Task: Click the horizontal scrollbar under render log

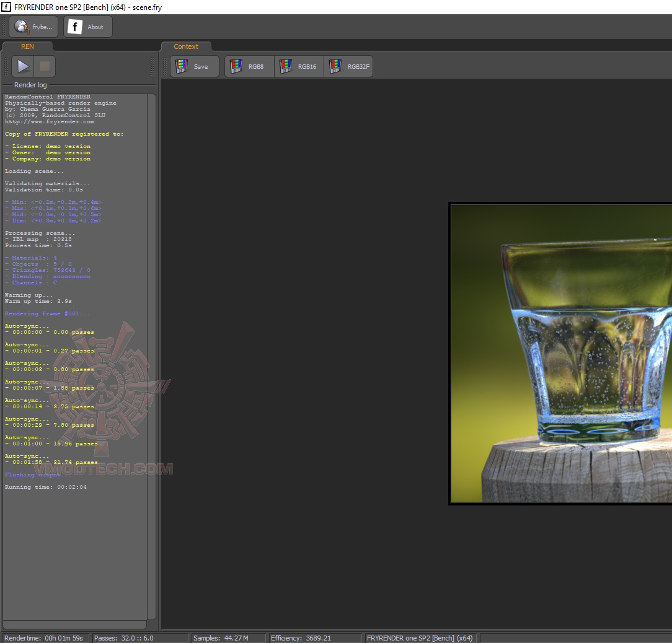Action: [x=74, y=624]
